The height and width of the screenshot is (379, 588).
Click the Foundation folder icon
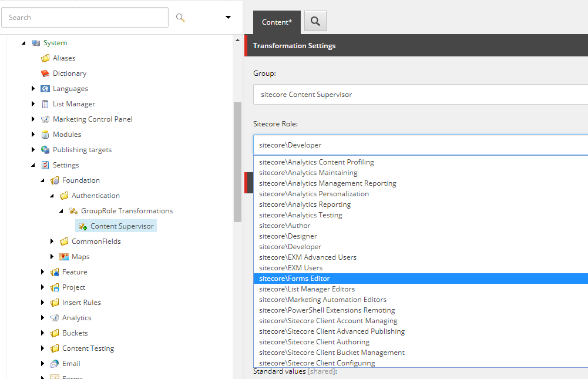click(55, 180)
